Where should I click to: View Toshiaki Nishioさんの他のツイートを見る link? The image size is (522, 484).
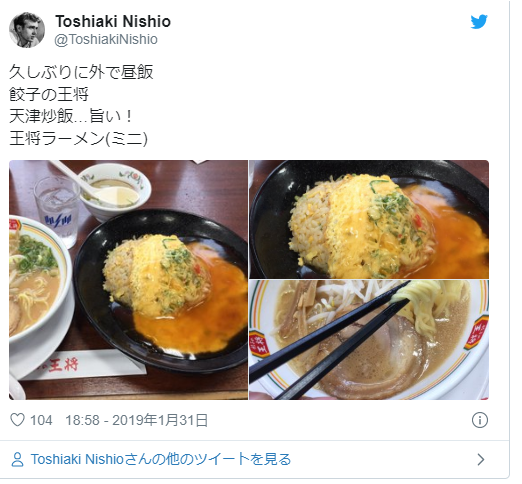161,459
